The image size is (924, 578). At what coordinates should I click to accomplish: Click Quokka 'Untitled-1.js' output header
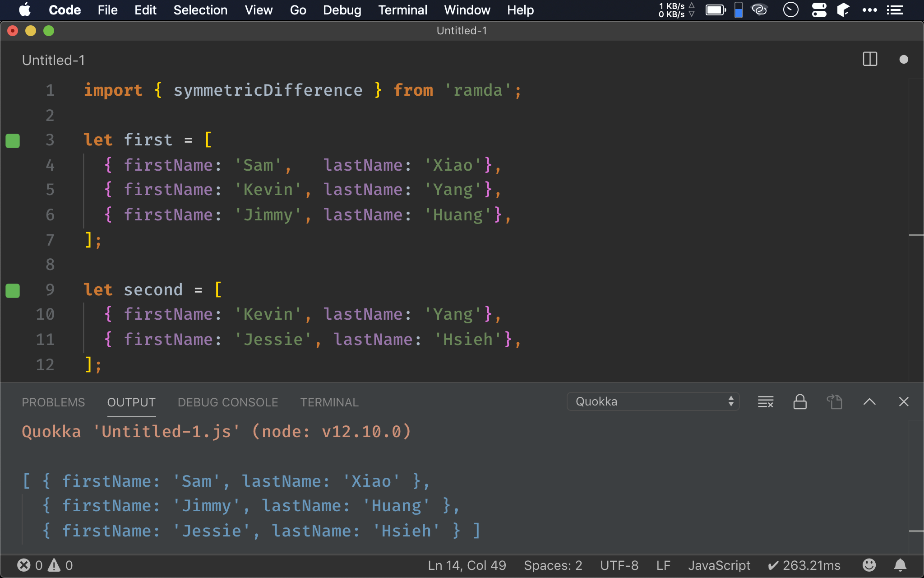tap(217, 432)
